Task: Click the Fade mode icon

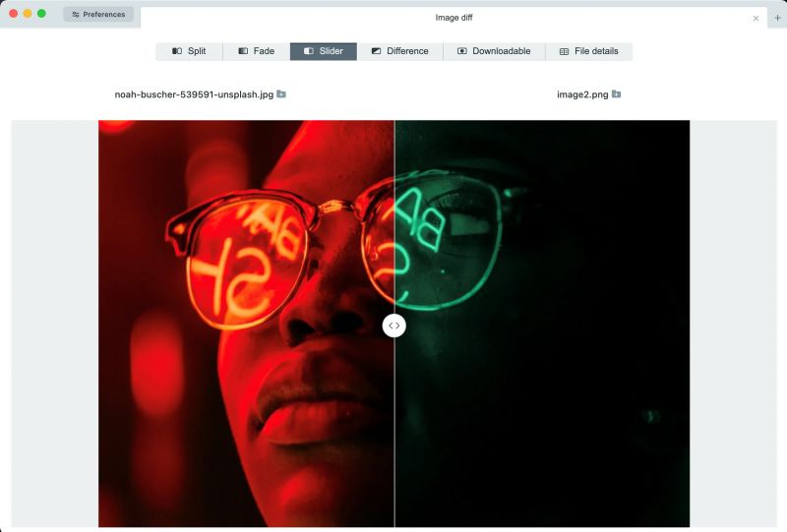Action: coord(243,51)
